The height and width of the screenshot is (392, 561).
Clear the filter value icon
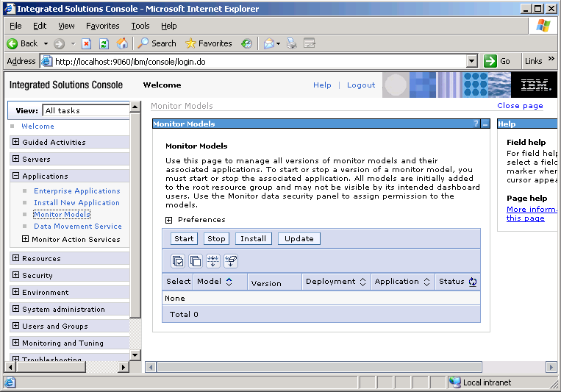pyautogui.click(x=231, y=261)
